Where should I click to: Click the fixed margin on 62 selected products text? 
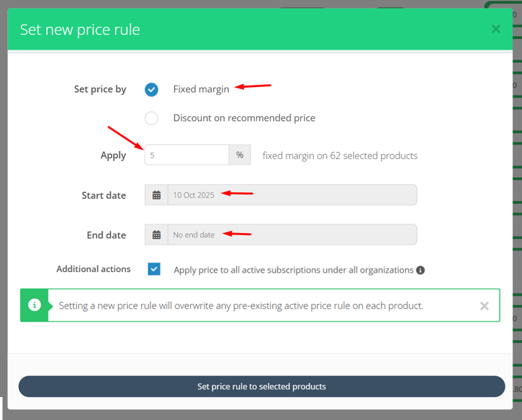pyautogui.click(x=340, y=156)
